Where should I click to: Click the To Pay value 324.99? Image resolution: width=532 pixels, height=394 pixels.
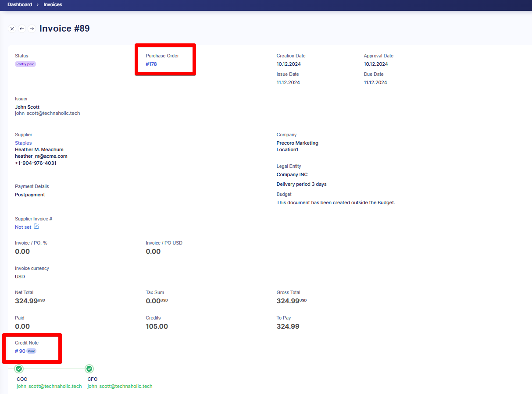288,327
